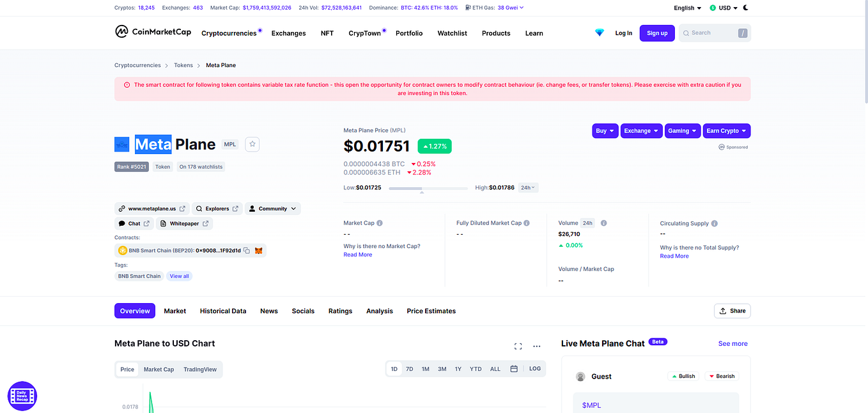Switch to the Ratings tab
The width and height of the screenshot is (868, 413).
[340, 311]
